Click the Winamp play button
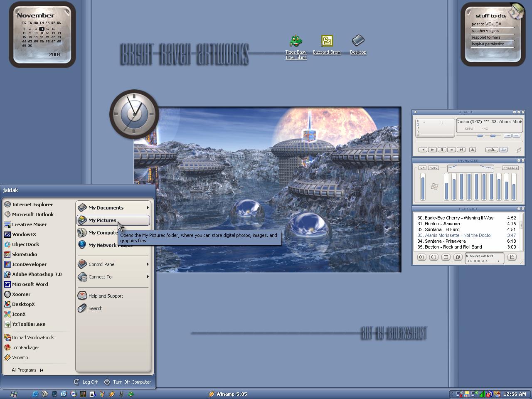The width and height of the screenshot is (532, 399). [x=432, y=150]
